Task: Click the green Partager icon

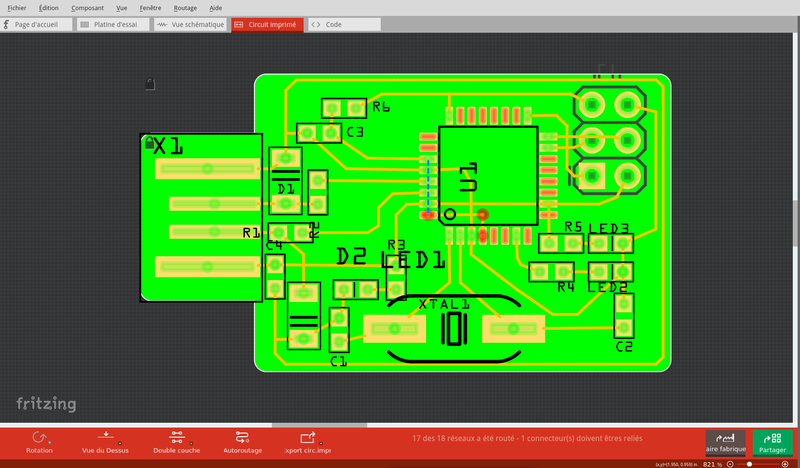Action: [x=771, y=438]
